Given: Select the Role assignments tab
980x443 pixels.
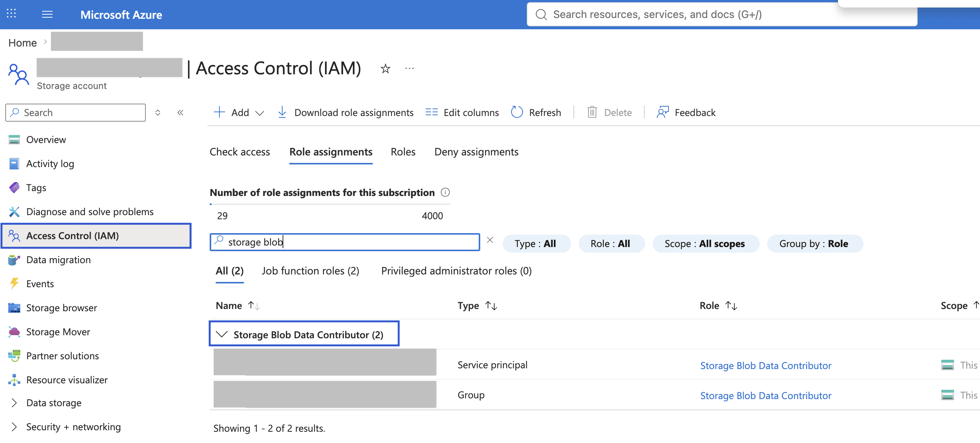Looking at the screenshot, I should point(331,152).
